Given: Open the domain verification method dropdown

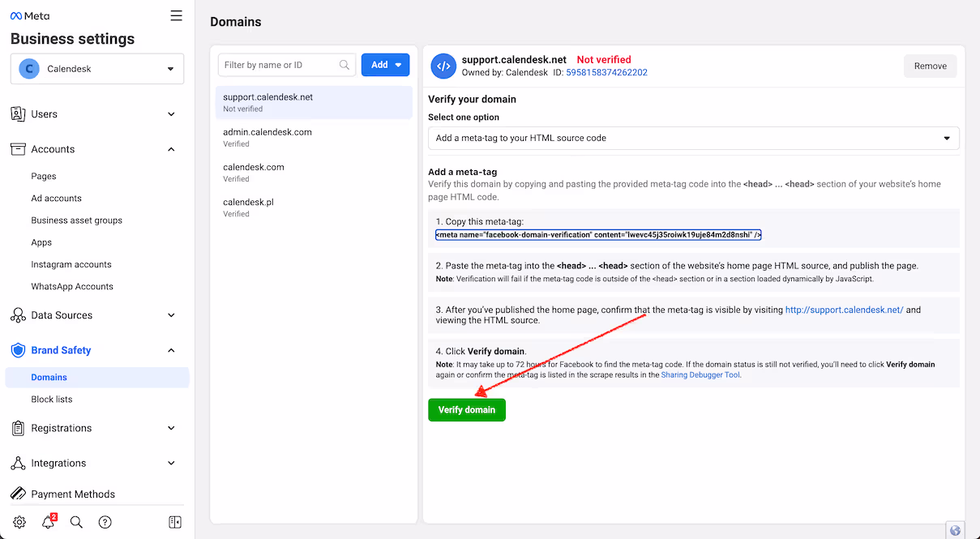Looking at the screenshot, I should point(946,138).
